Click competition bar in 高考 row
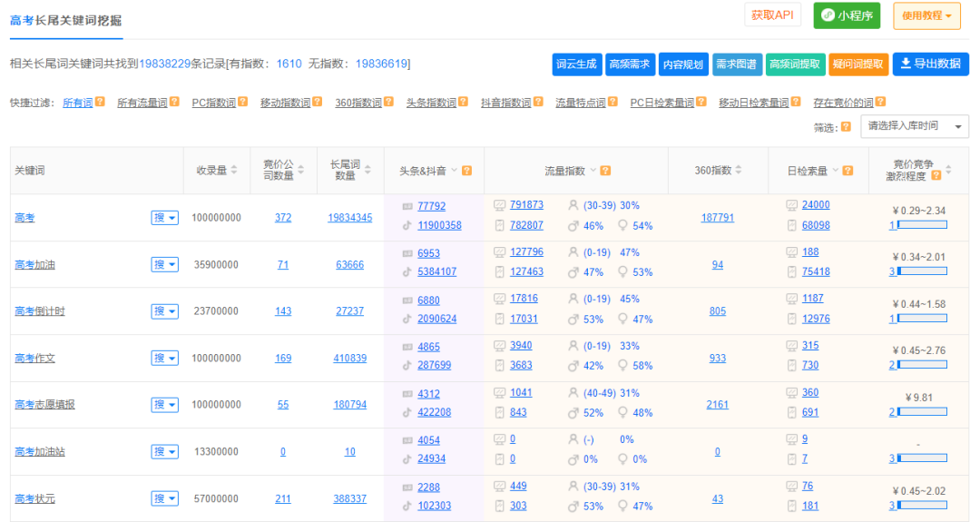Screen dimensions: 980x522 click(922, 224)
